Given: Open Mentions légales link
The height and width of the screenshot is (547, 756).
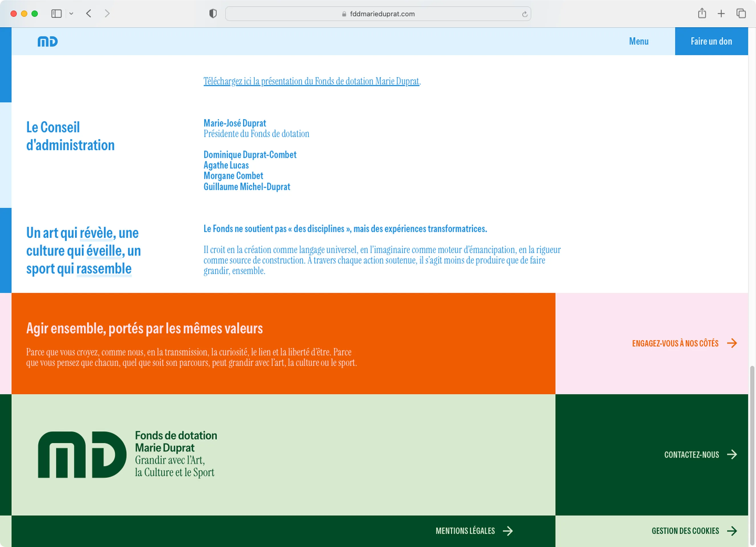Looking at the screenshot, I should tap(465, 531).
